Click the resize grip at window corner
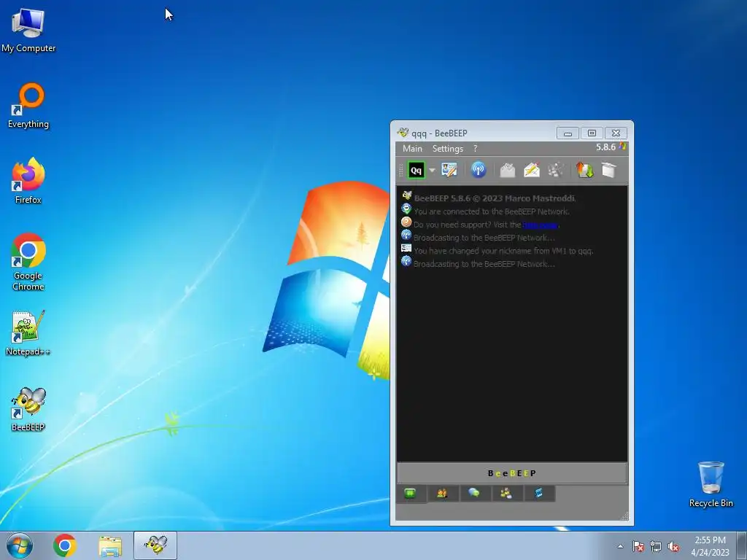Image resolution: width=747 pixels, height=560 pixels. click(x=624, y=517)
